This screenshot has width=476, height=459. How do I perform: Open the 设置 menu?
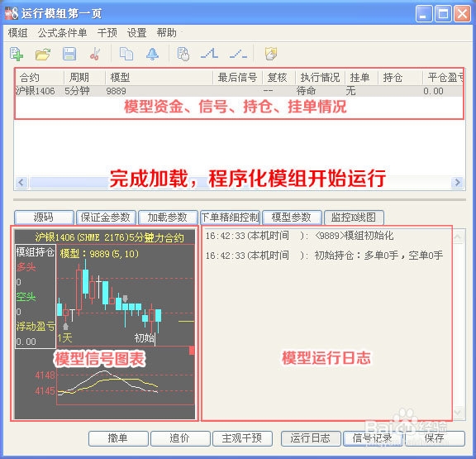click(137, 33)
